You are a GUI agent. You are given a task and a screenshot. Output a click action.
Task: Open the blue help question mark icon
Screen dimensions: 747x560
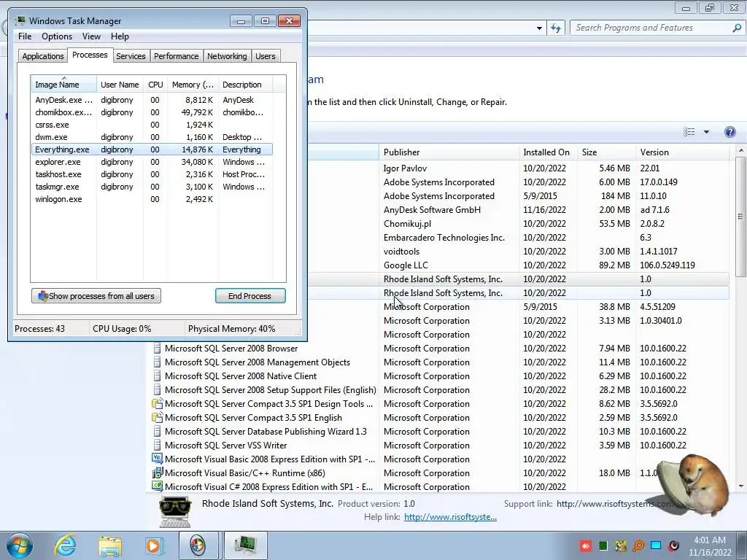(729, 132)
